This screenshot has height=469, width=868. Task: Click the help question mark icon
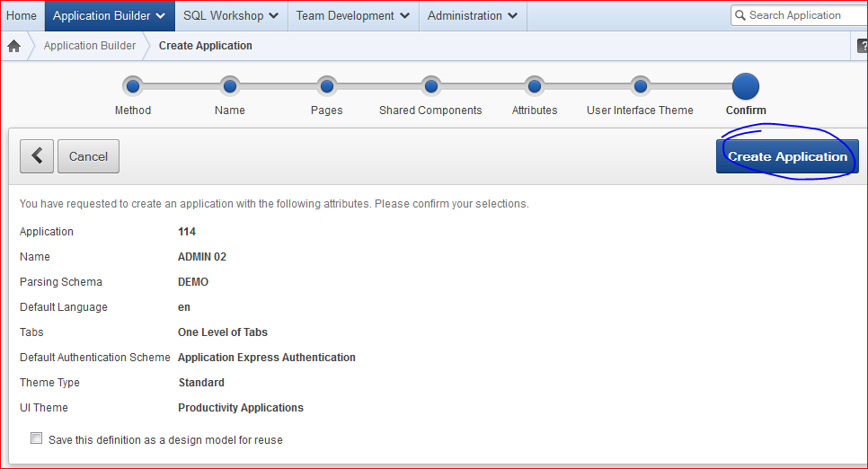pyautogui.click(x=862, y=46)
